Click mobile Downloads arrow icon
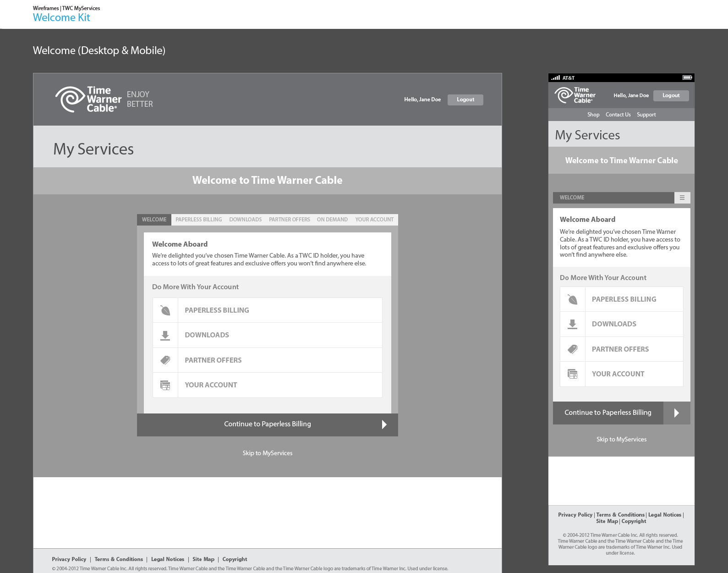728x573 pixels. click(573, 324)
